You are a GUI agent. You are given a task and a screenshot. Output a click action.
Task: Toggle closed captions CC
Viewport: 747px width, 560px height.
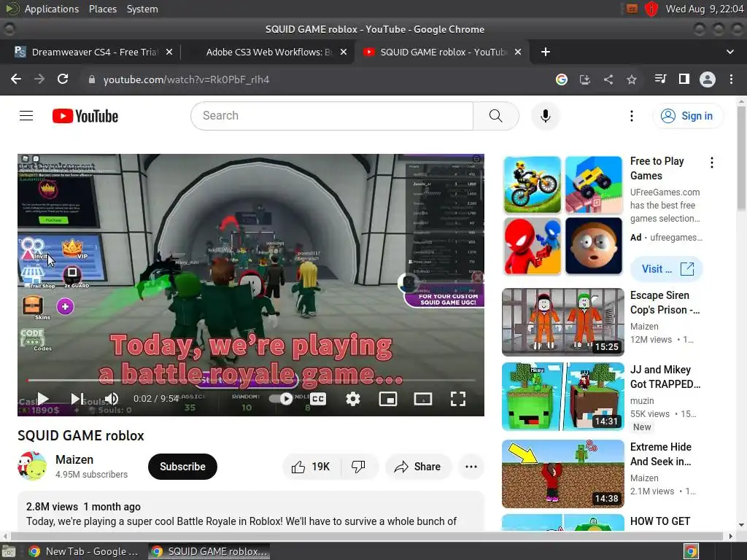click(x=318, y=399)
